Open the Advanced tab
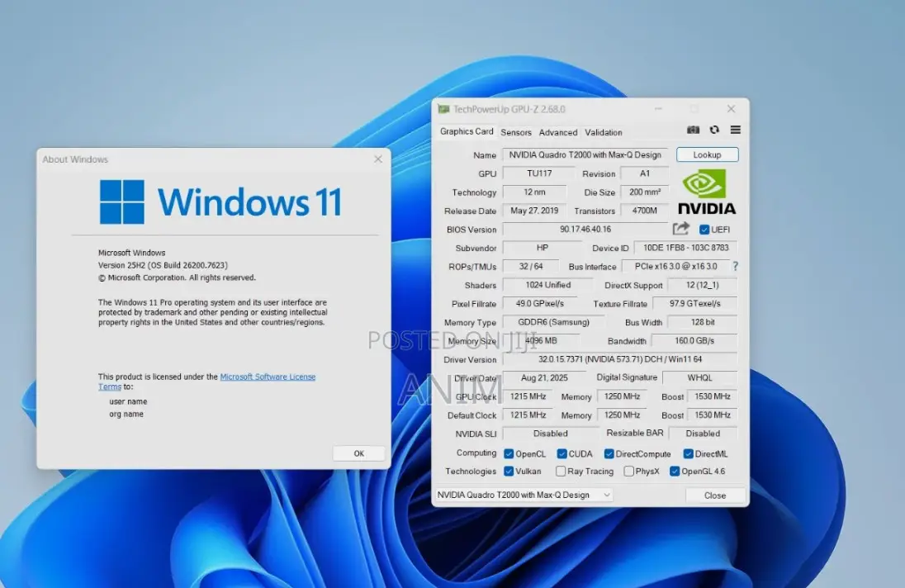The height and width of the screenshot is (588, 905). point(558,132)
